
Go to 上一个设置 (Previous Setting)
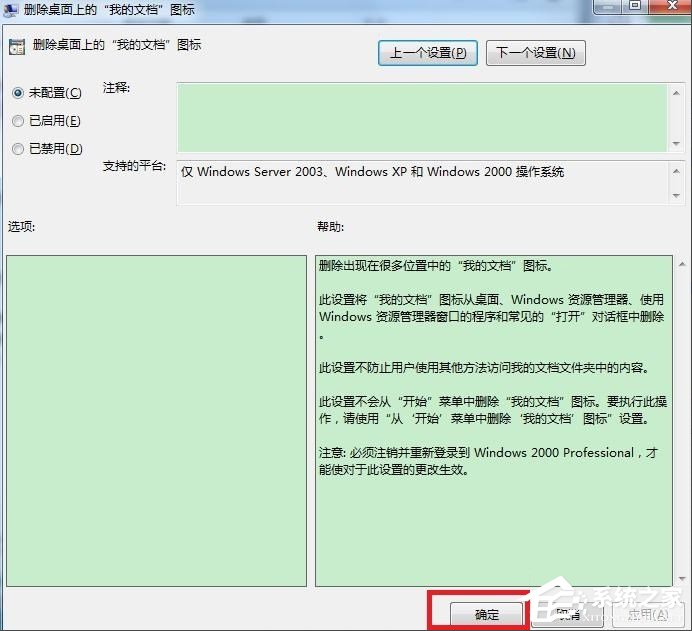tap(427, 53)
